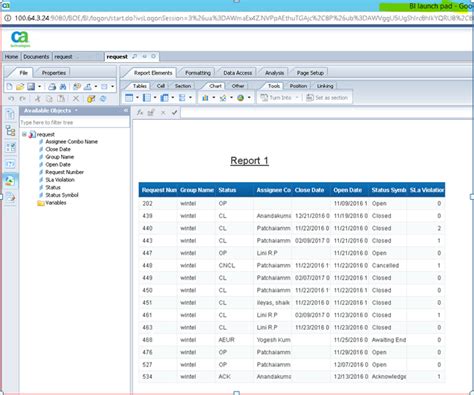Switch to the Data Access ribbon tab
474x395 pixels.
pyautogui.click(x=238, y=73)
